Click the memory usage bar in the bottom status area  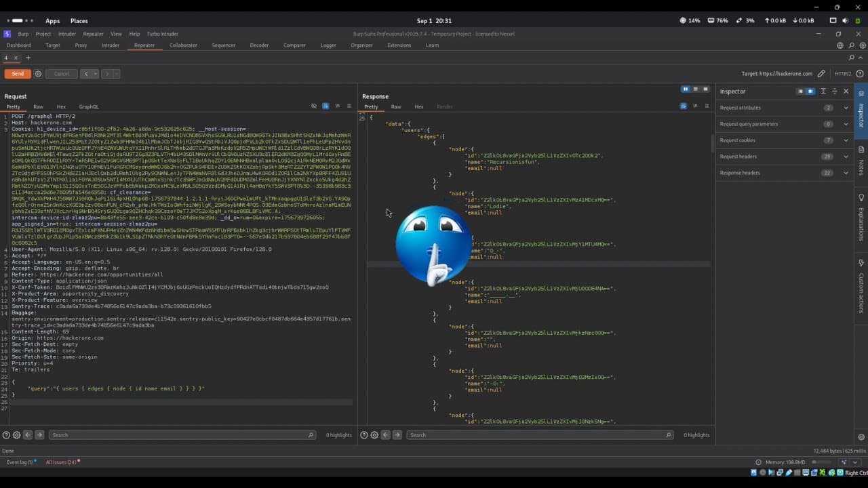(x=821, y=462)
